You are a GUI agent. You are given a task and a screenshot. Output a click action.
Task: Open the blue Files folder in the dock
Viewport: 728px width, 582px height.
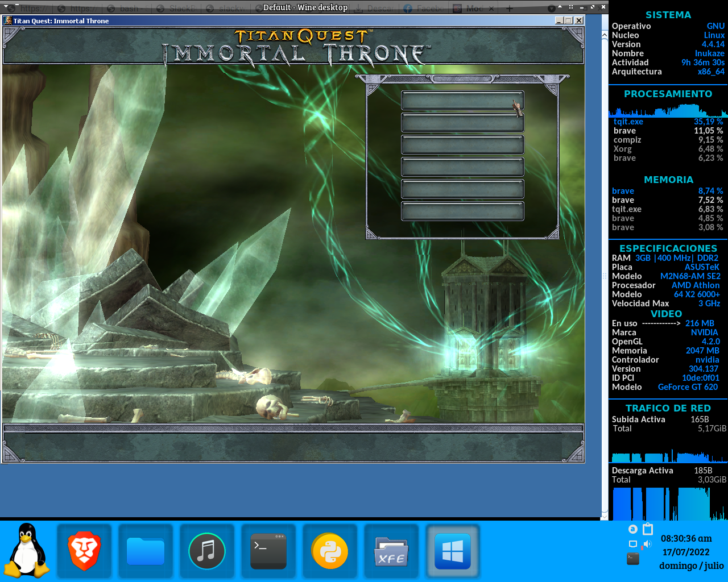click(x=146, y=551)
